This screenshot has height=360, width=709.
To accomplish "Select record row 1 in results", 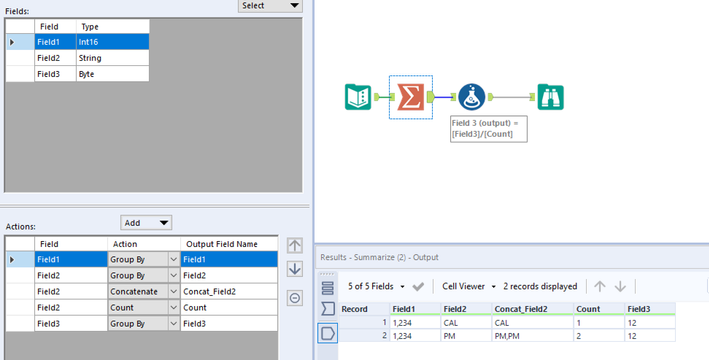I will pos(364,323).
